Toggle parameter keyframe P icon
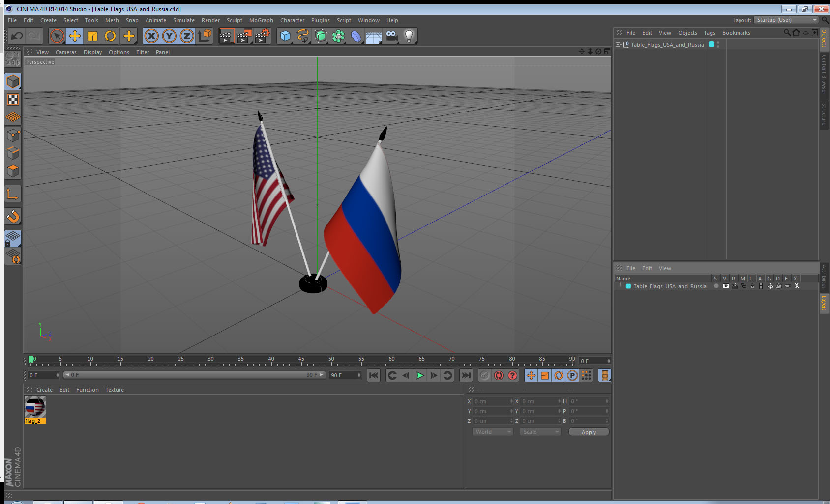 (x=572, y=375)
